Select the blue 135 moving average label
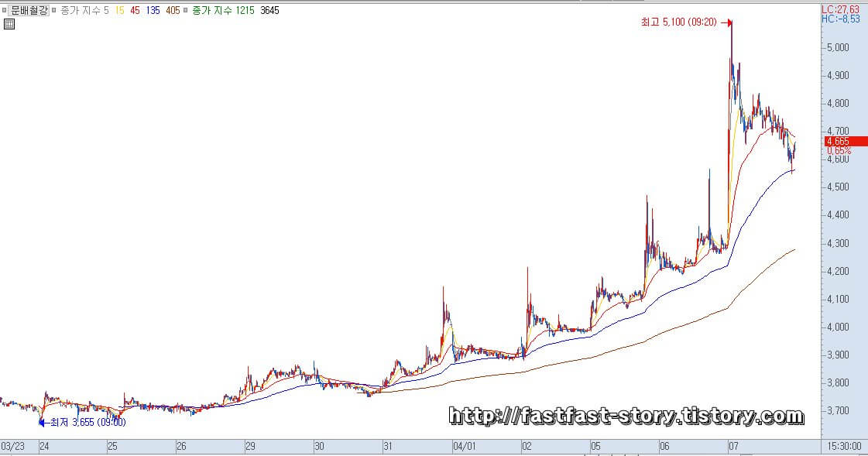Image resolution: width=868 pixels, height=456 pixels. 153,10
